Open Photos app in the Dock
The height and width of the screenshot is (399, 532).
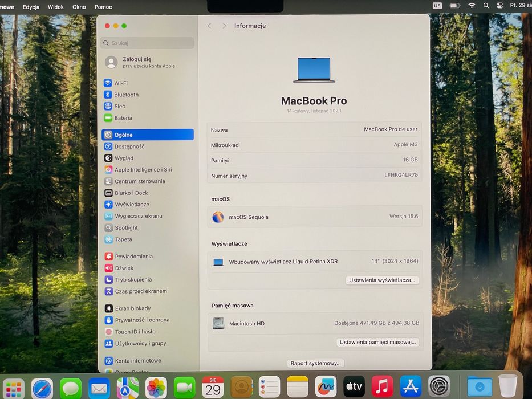pyautogui.click(x=156, y=388)
